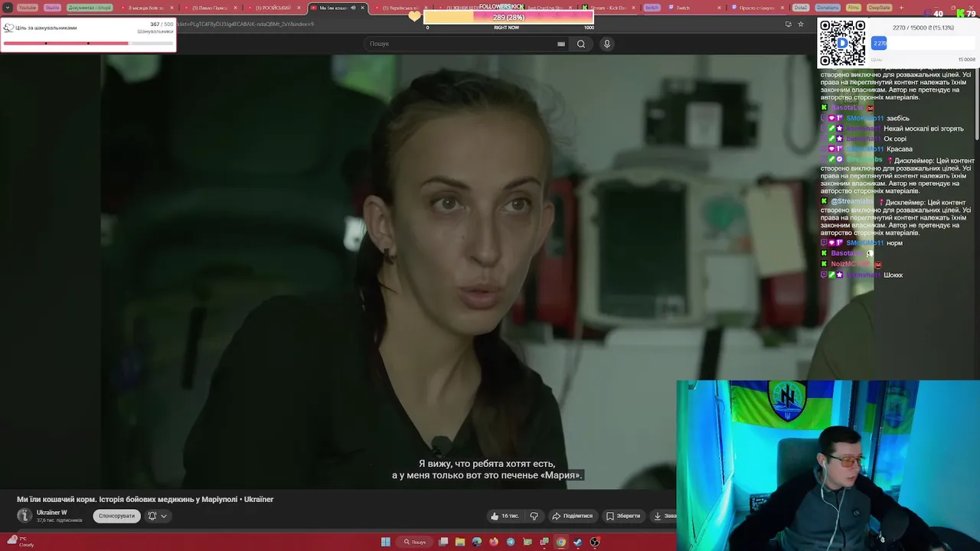Click the chat message 'заєбісь'
The width and height of the screenshot is (980, 551).
(898, 119)
